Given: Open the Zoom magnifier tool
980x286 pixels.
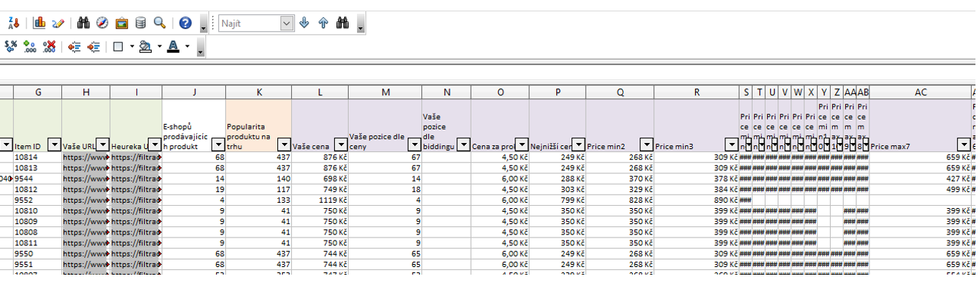Looking at the screenshot, I should point(159,23).
